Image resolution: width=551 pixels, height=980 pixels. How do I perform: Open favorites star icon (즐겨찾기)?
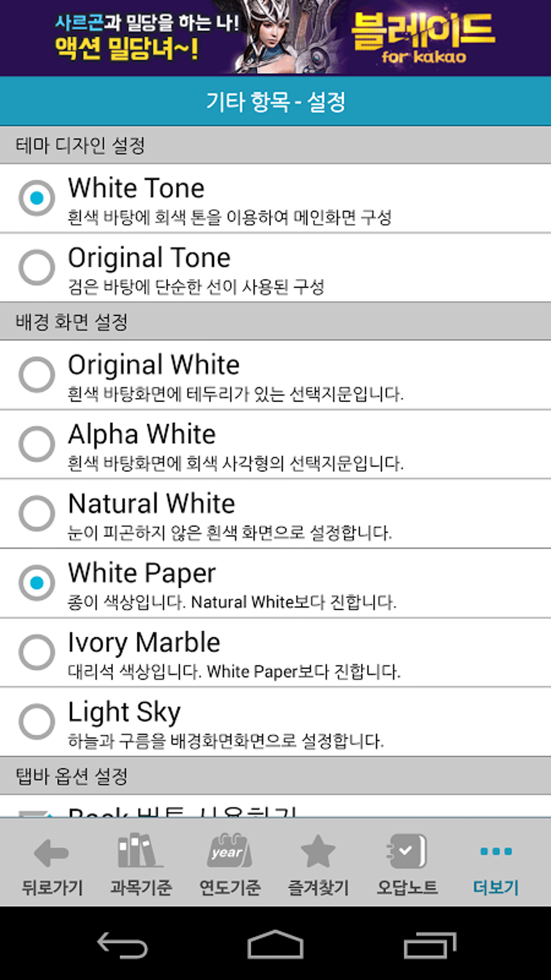[x=318, y=851]
